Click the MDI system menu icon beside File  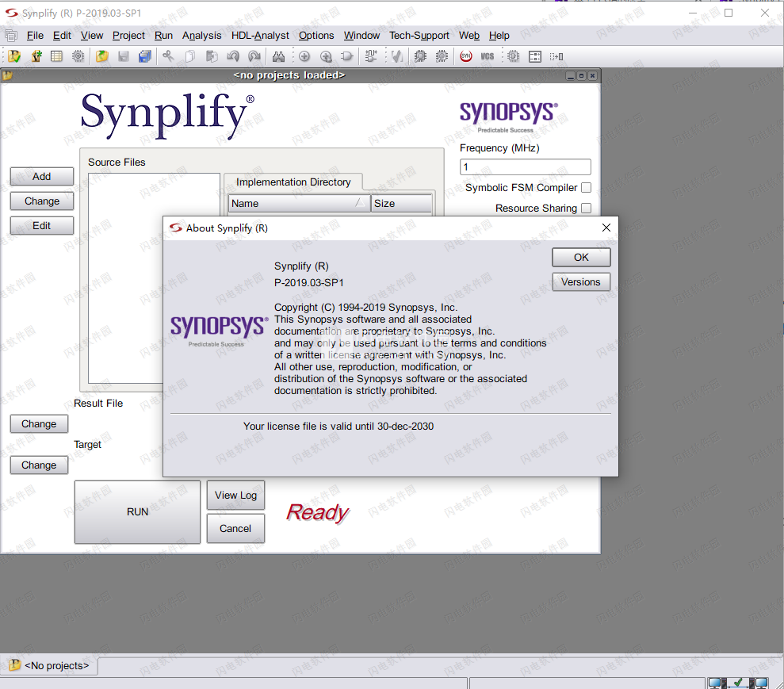coord(11,36)
